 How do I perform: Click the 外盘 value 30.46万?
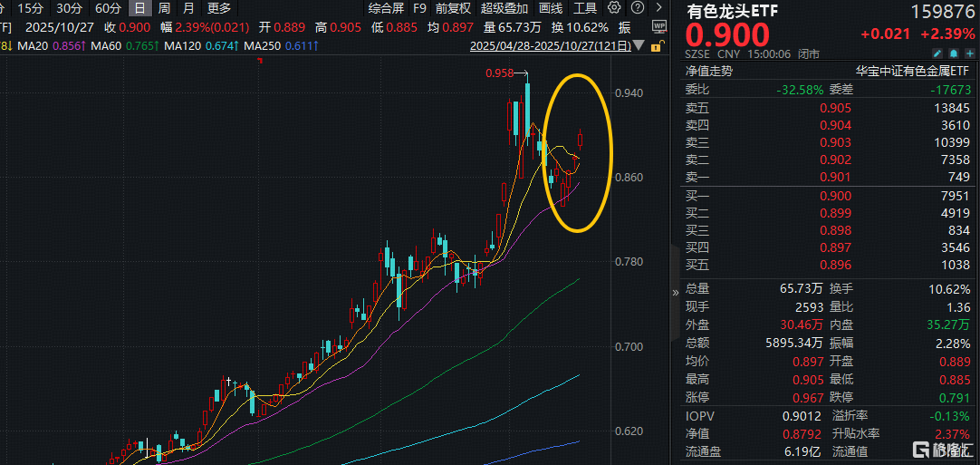pos(802,325)
